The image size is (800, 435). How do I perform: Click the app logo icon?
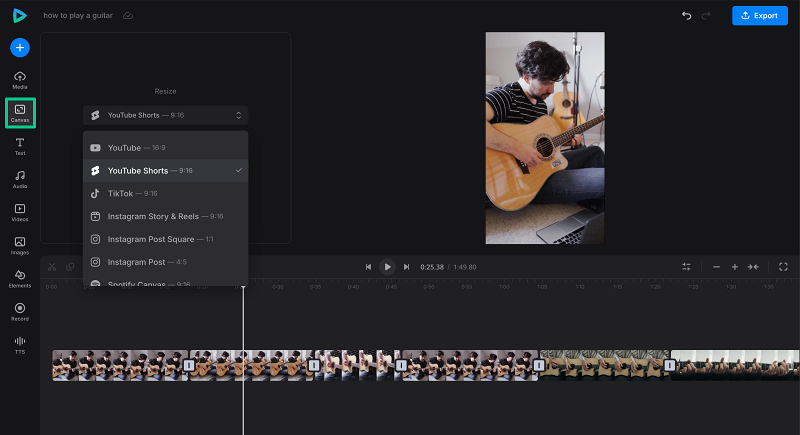(19, 16)
